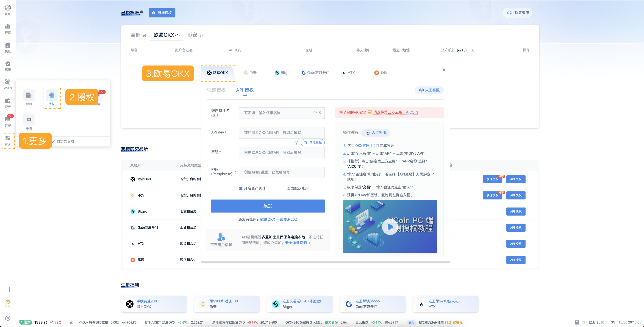This screenshot has width=644, height=327.
Task: Select the HTX exchange tab in dialog
Action: pyautogui.click(x=348, y=73)
